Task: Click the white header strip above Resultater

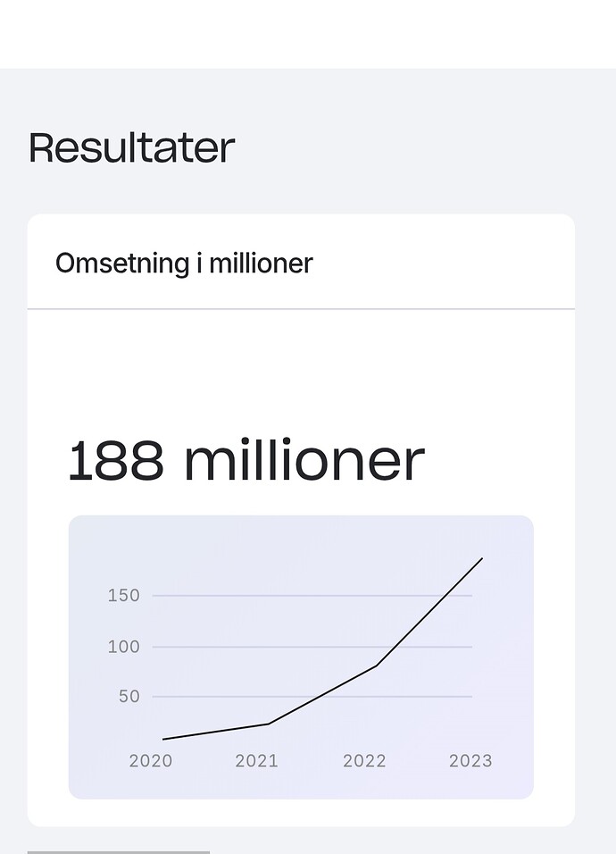Action: point(308,34)
